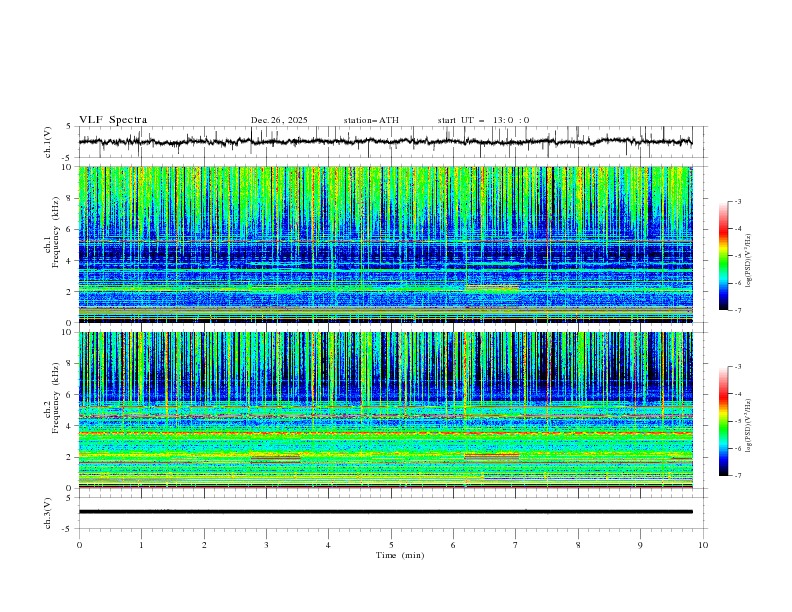The image size is (792, 612).
Task: Select the "start UT = 13:0 :0" text
Action: click(483, 120)
